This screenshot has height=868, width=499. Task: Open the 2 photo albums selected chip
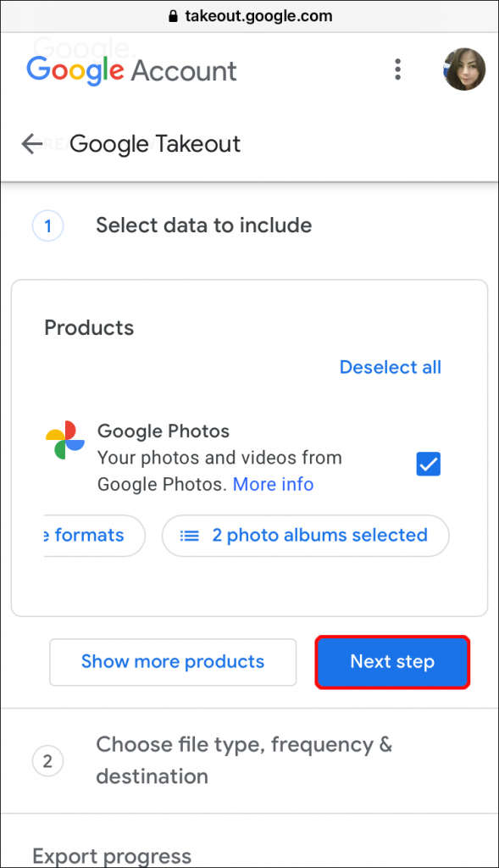(x=305, y=535)
